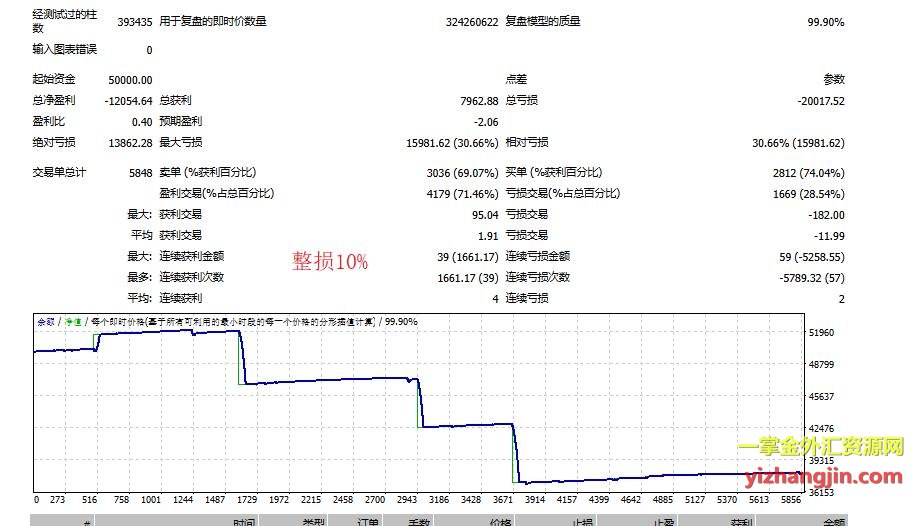This screenshot has width=919, height=526.
Task: Click the 余额 balance legend label
Action: (x=46, y=322)
